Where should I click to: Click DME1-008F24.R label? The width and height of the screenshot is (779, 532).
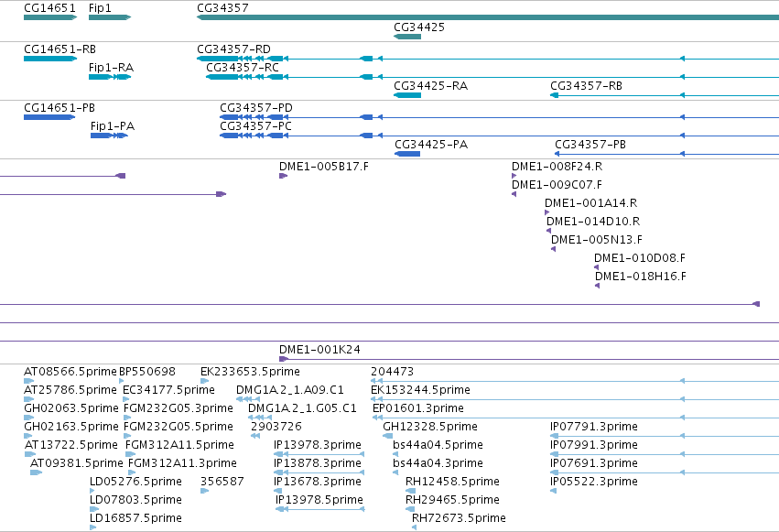tap(557, 167)
